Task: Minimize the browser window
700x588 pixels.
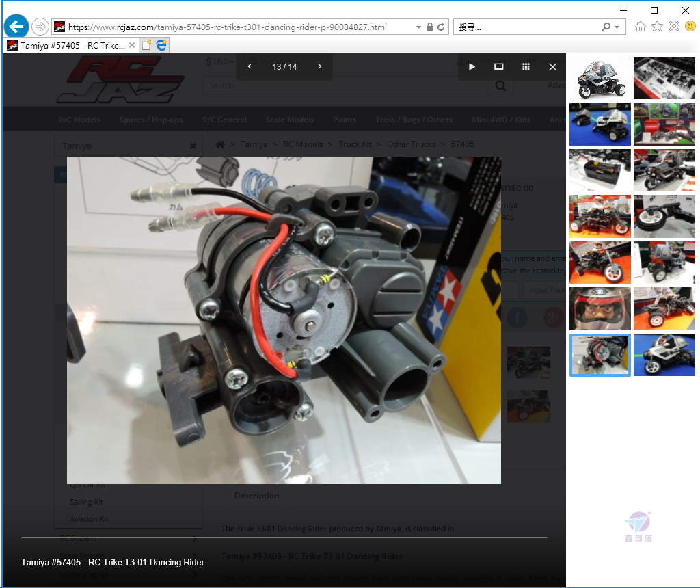Action: click(x=623, y=10)
